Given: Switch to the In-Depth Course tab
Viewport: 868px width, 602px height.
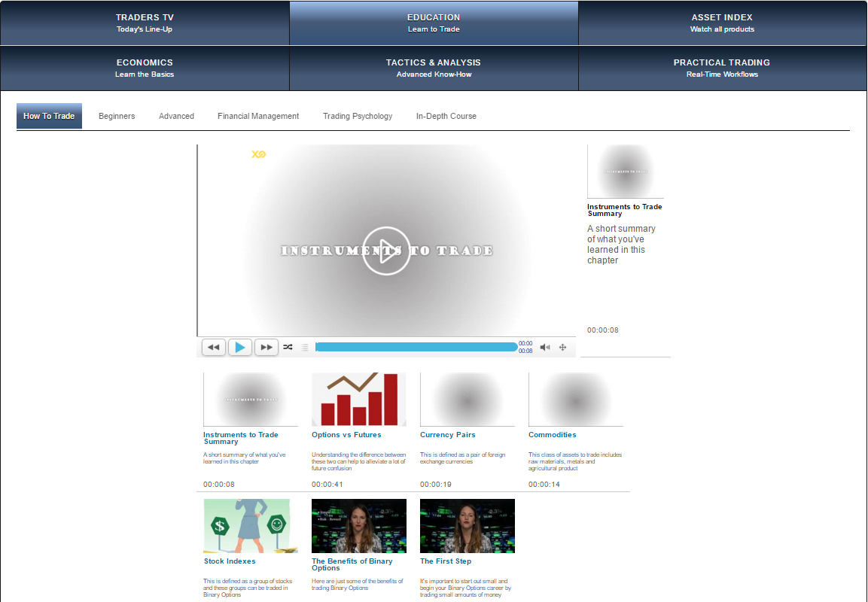Looking at the screenshot, I should [446, 116].
